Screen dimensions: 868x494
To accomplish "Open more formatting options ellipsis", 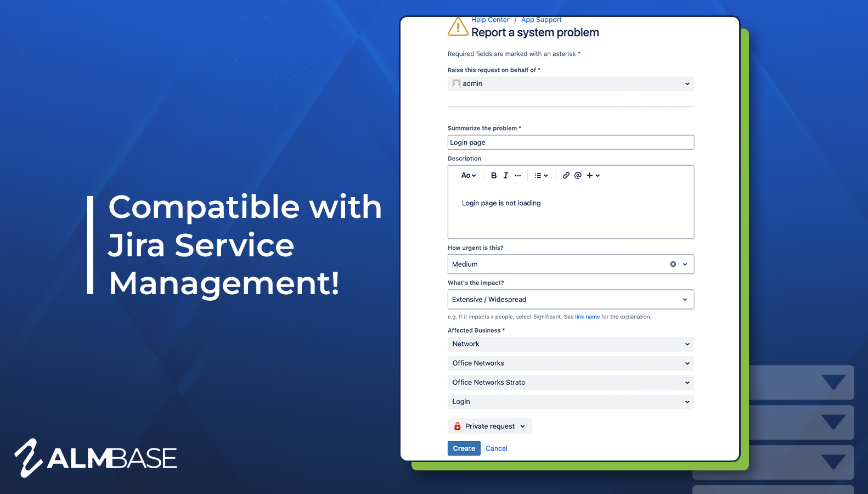I will click(518, 176).
